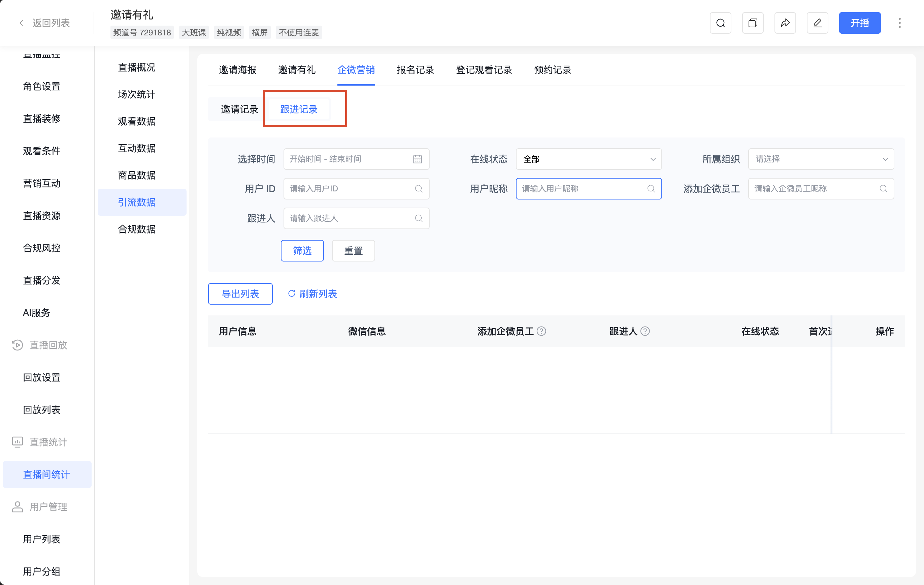
Task: Select 引流数据 in the stats menu
Action: click(142, 202)
